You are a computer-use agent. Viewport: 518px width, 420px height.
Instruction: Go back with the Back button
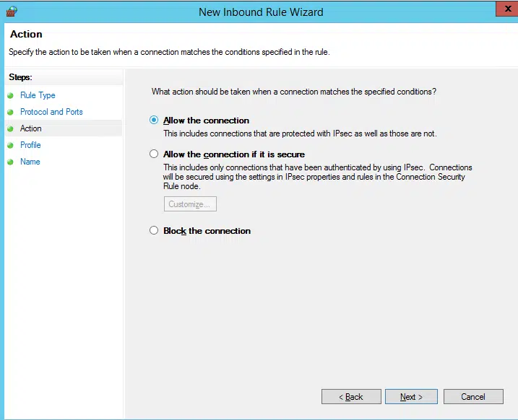[x=351, y=397]
